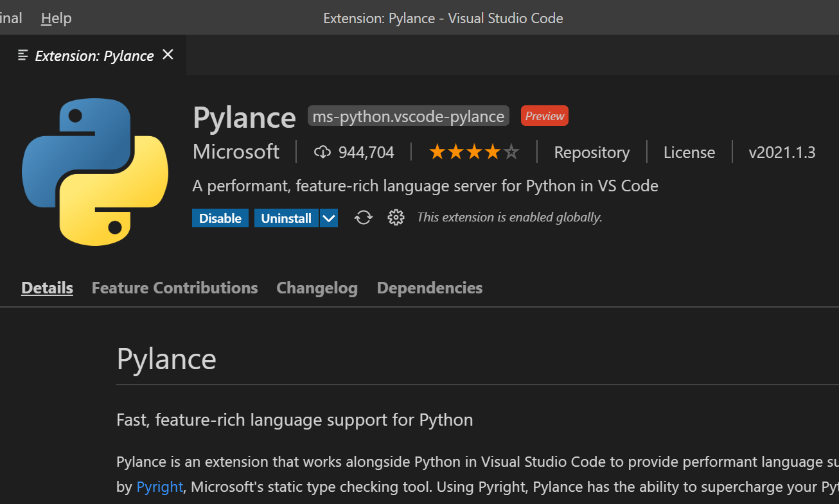The image size is (839, 504).
Task: Click the download count cloud icon
Action: coord(322,152)
